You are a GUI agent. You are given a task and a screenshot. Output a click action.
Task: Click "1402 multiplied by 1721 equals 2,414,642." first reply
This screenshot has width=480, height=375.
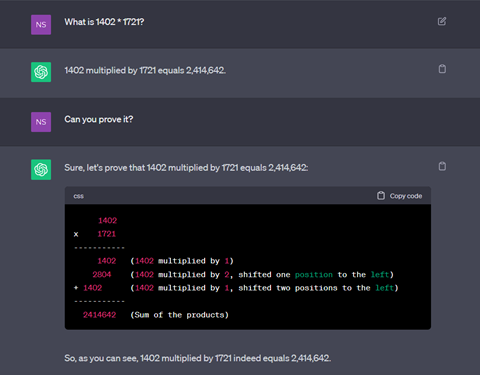[145, 70]
